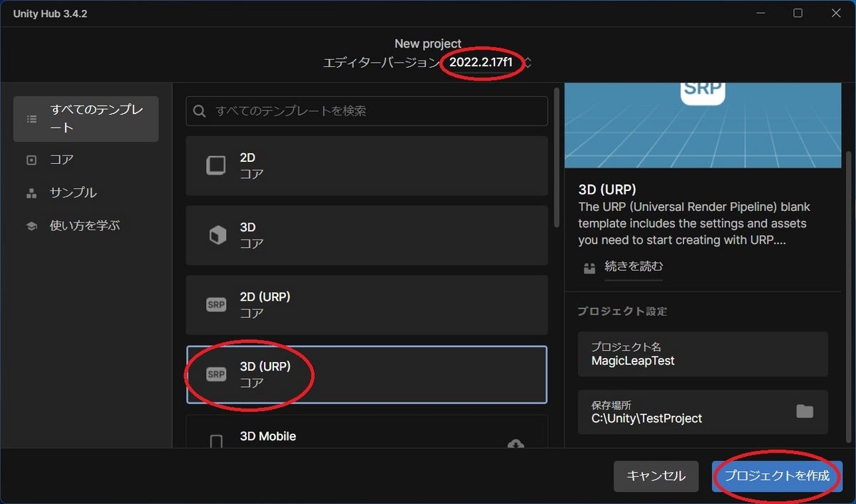Choose the 2D (URP) template
Viewport: 856px width, 504px height.
(367, 305)
